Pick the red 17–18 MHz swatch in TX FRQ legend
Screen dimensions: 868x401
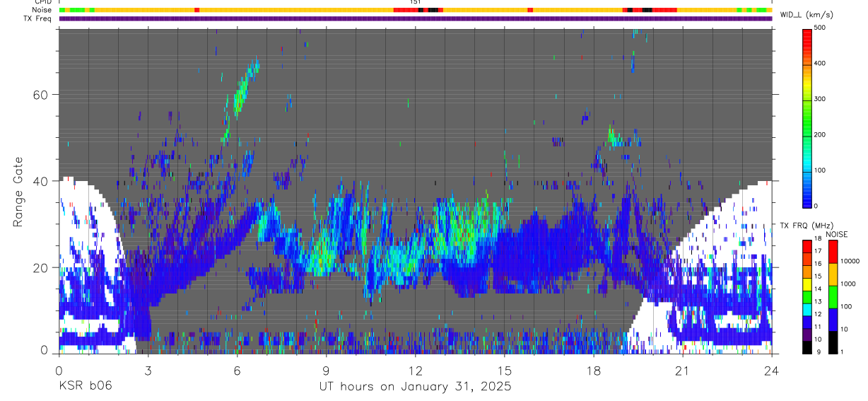pos(807,246)
